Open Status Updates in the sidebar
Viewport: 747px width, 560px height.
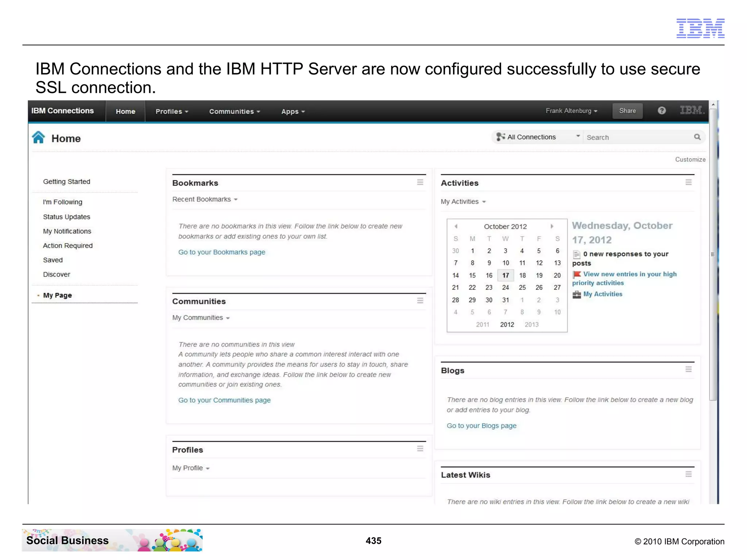coord(67,217)
